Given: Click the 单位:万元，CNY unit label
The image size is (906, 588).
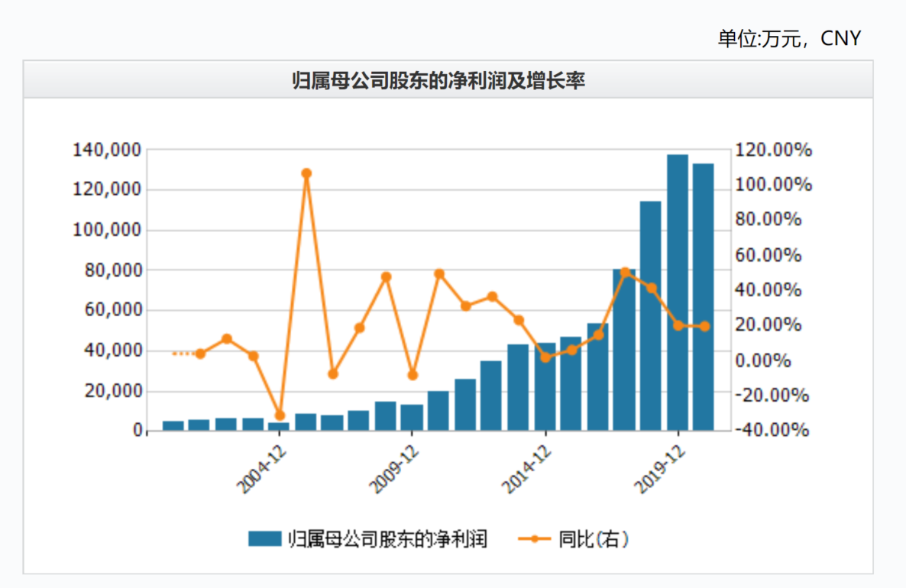Looking at the screenshot, I should (x=789, y=38).
